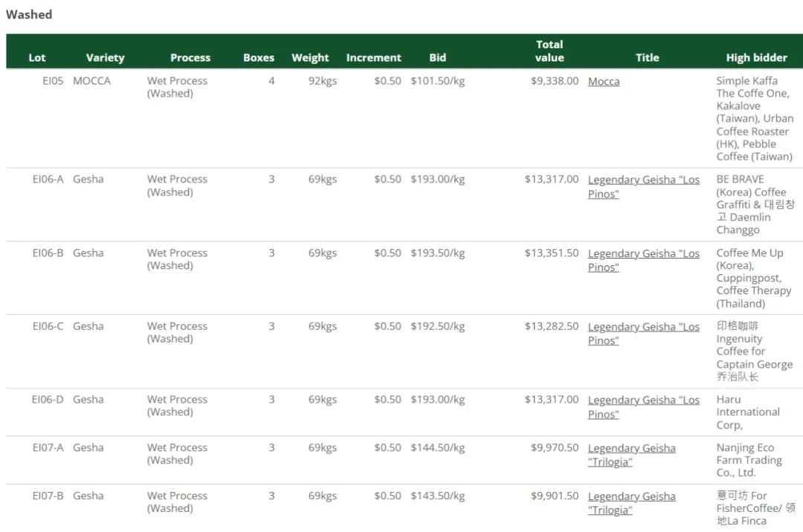803x532 pixels.
Task: Select lot number EI06-B
Action: click(48, 253)
